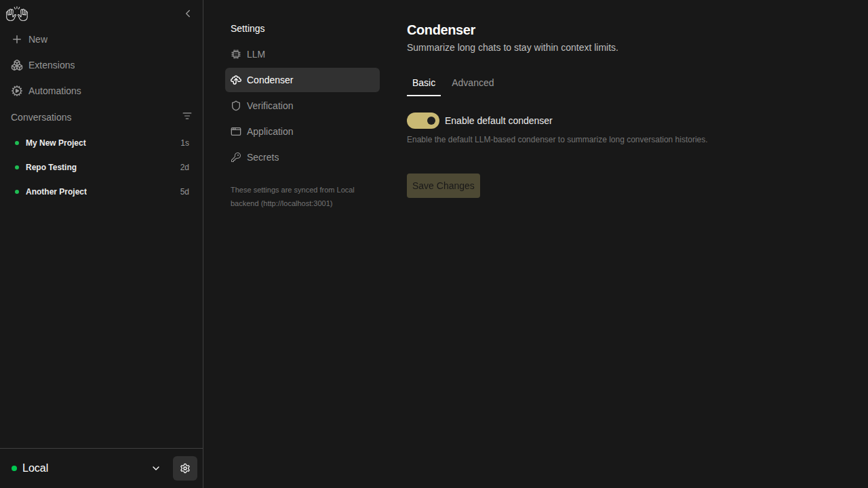The height and width of the screenshot is (488, 868).
Task: Open settings with the gear button
Action: [x=185, y=468]
